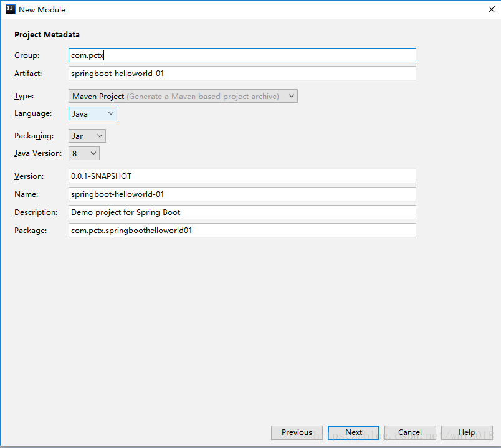The image size is (501, 448).
Task: Click the Version label
Action: pyautogui.click(x=29, y=176)
